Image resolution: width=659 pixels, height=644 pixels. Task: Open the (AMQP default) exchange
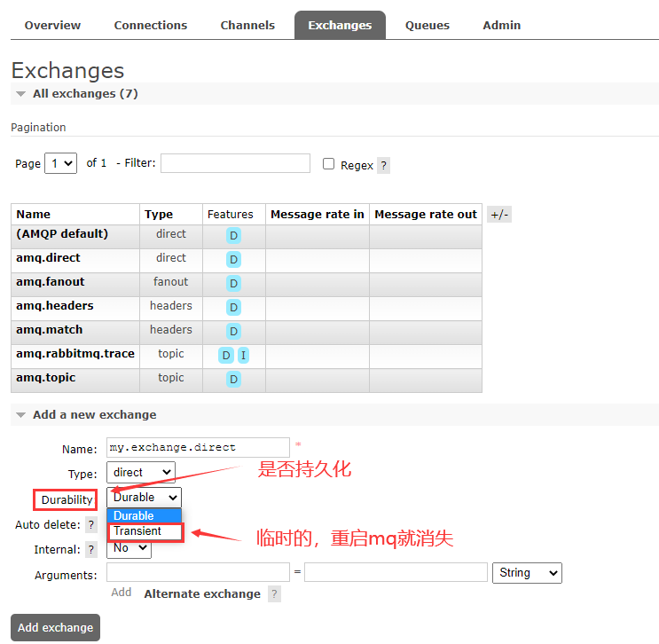pyautogui.click(x=62, y=233)
